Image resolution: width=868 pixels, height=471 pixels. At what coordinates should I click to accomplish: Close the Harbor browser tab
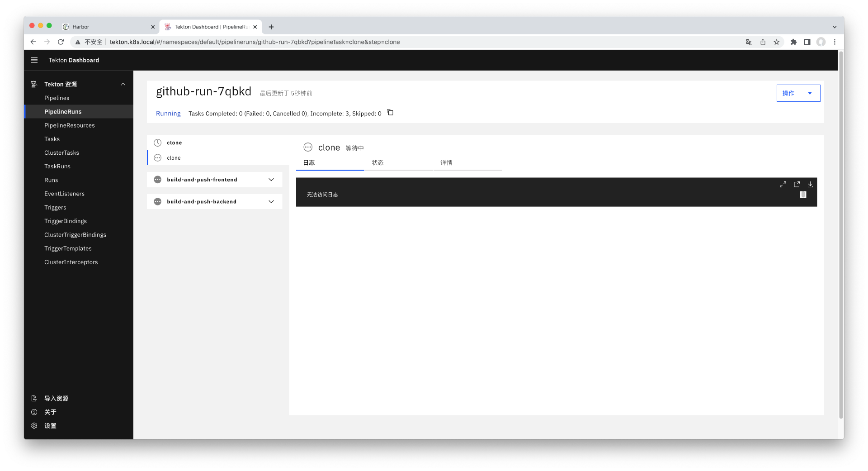(153, 27)
